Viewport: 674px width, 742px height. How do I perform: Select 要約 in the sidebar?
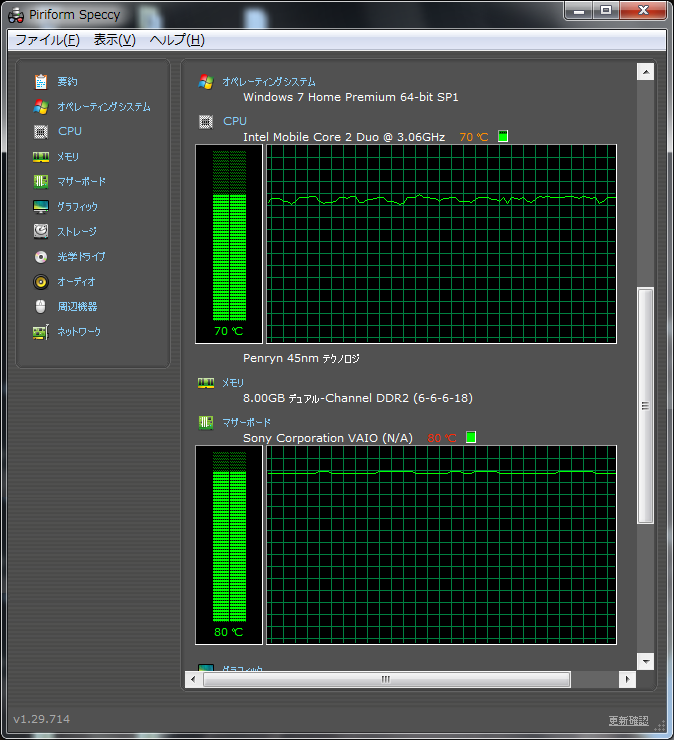(x=67, y=82)
